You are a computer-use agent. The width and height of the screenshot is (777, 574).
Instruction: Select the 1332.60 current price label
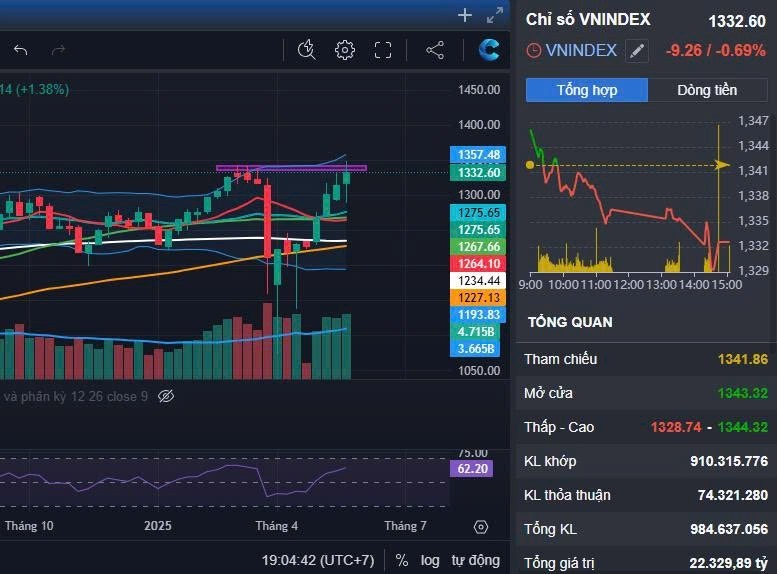tap(478, 172)
